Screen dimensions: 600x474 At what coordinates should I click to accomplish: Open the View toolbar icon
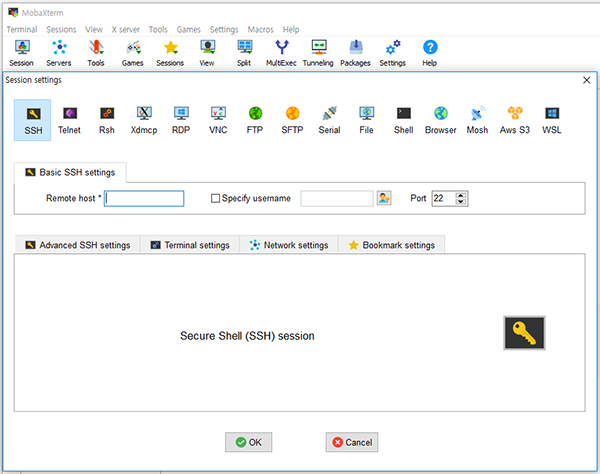(x=207, y=53)
